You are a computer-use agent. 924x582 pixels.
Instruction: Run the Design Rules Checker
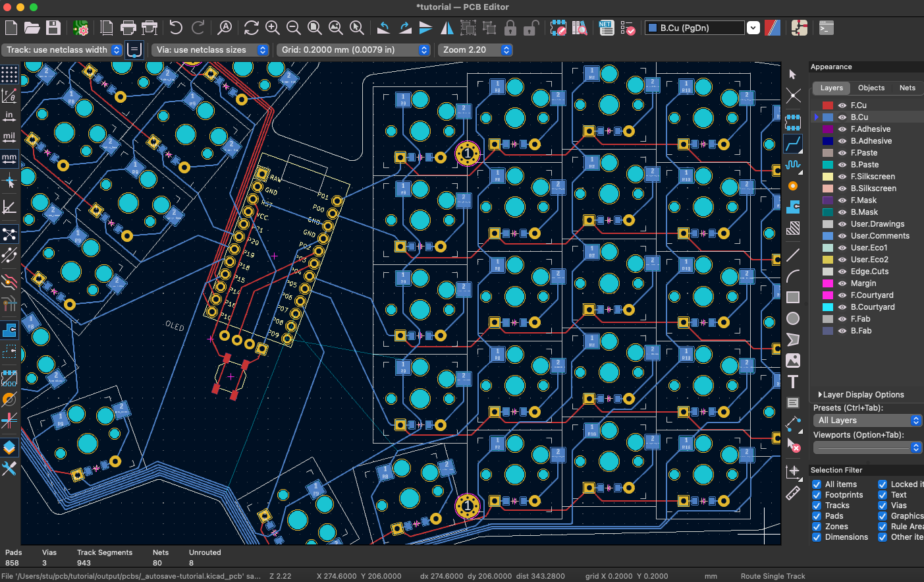[628, 28]
